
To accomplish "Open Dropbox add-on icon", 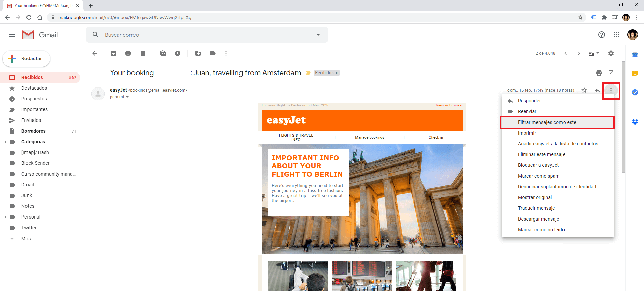I will [x=635, y=122].
